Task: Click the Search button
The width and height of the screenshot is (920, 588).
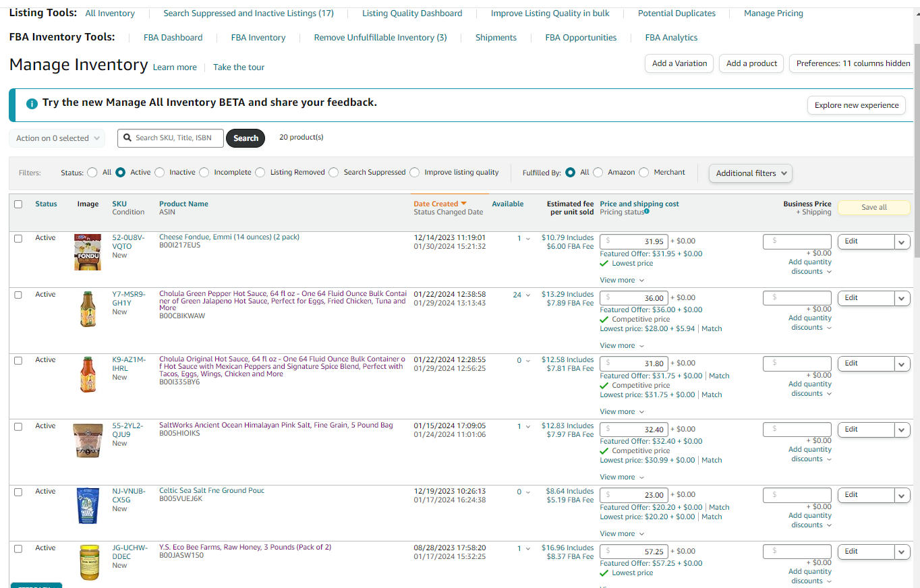Action: pyautogui.click(x=246, y=138)
